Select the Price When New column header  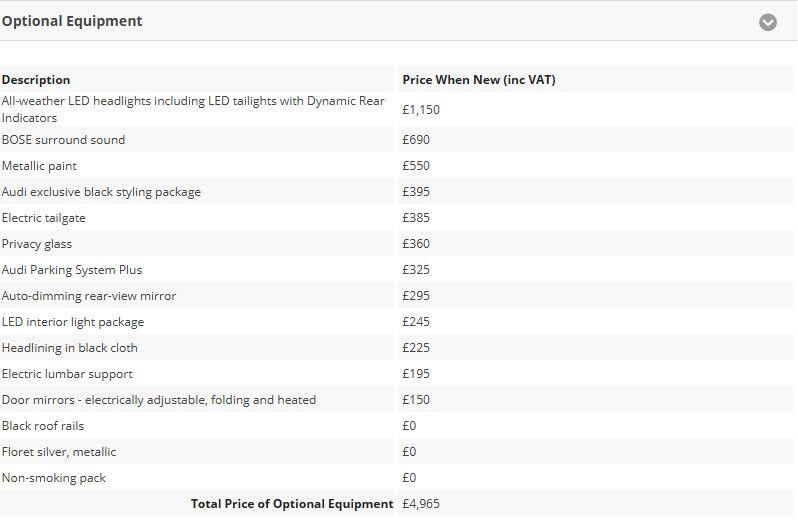point(478,80)
